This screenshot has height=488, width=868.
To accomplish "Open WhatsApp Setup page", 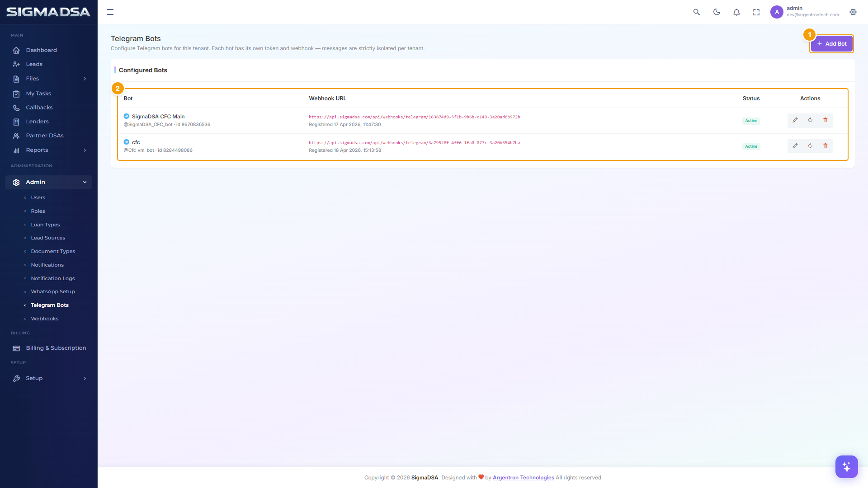I will pyautogui.click(x=53, y=291).
